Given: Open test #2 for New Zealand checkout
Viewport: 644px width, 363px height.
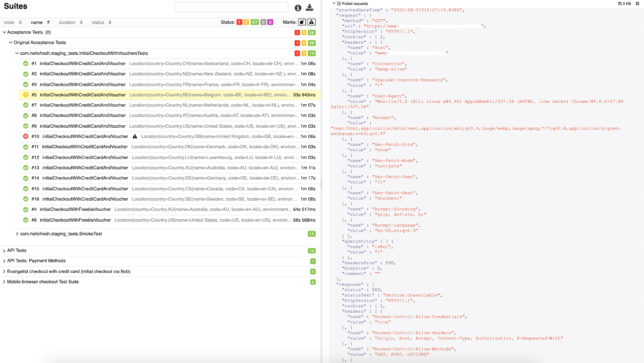Looking at the screenshot, I should 169,74.
